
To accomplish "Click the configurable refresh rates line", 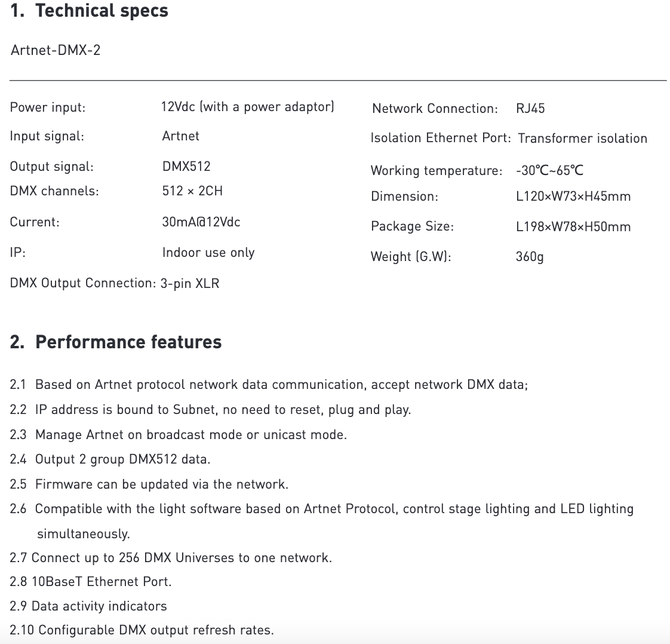I will [x=142, y=630].
